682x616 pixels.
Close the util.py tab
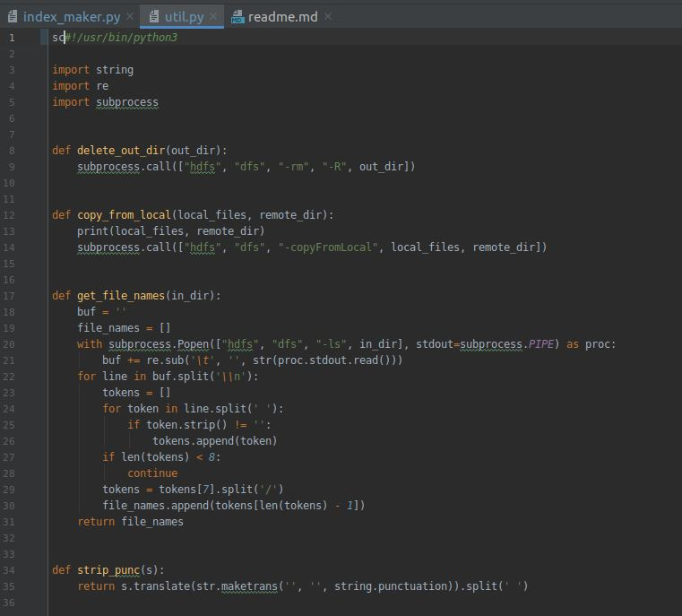(x=213, y=16)
